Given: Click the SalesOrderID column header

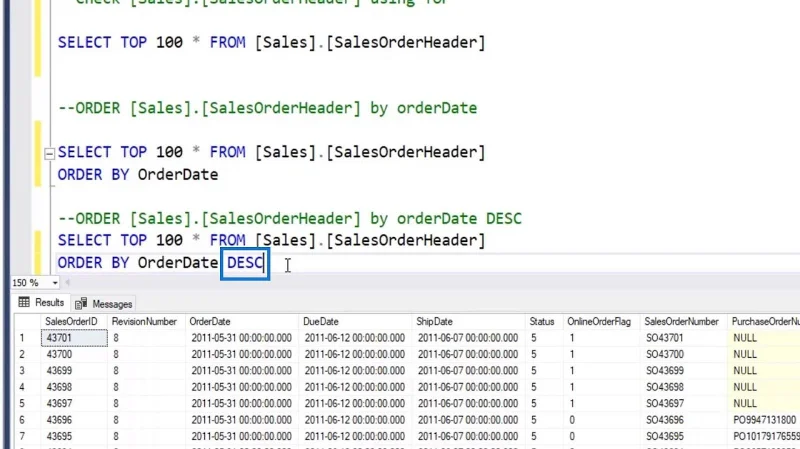Looking at the screenshot, I should 74,321.
